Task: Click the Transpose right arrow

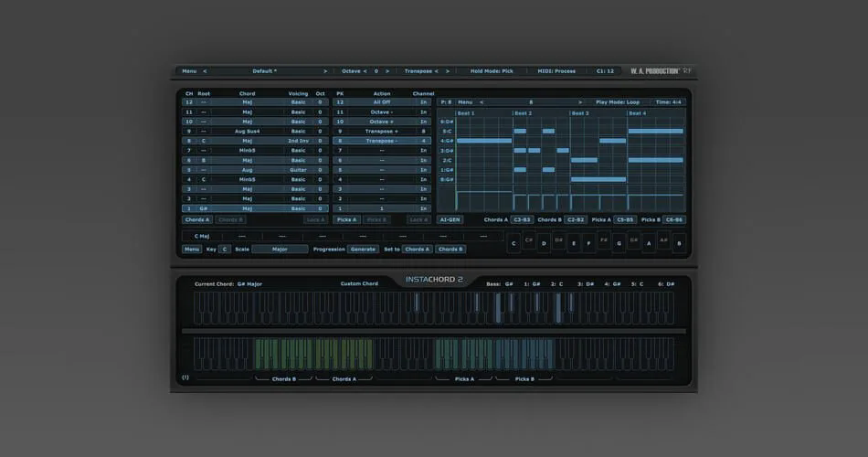Action: coord(448,71)
